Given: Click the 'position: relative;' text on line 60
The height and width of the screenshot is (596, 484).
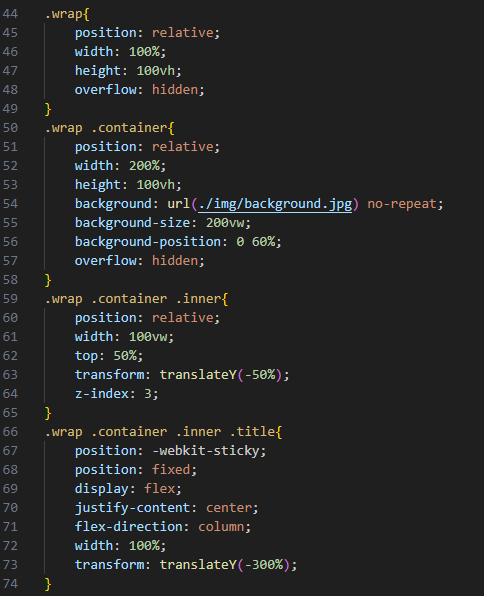Looking at the screenshot, I should (x=147, y=318).
